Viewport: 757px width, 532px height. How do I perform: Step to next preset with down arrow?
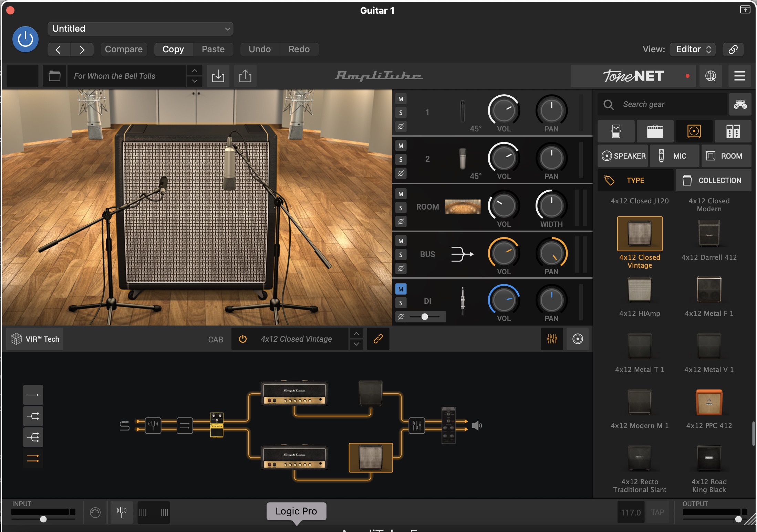(195, 81)
